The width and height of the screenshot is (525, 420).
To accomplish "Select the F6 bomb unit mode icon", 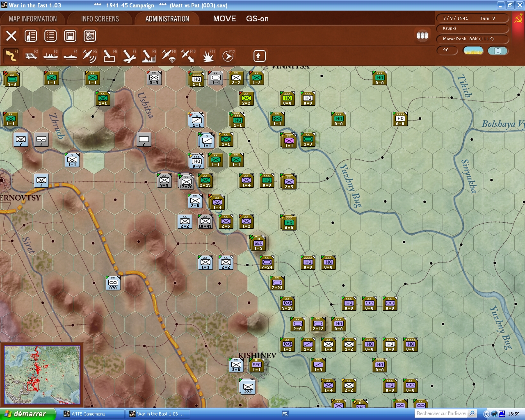I will tap(110, 56).
